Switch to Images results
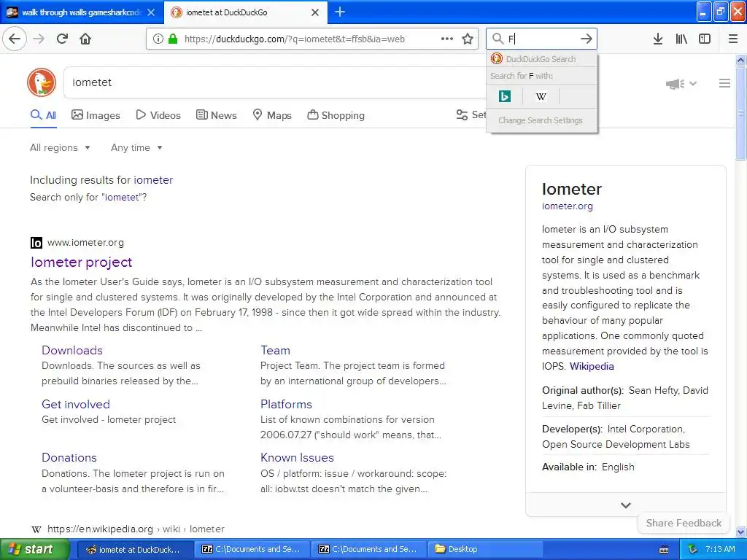This screenshot has height=560, width=747. 96,115
